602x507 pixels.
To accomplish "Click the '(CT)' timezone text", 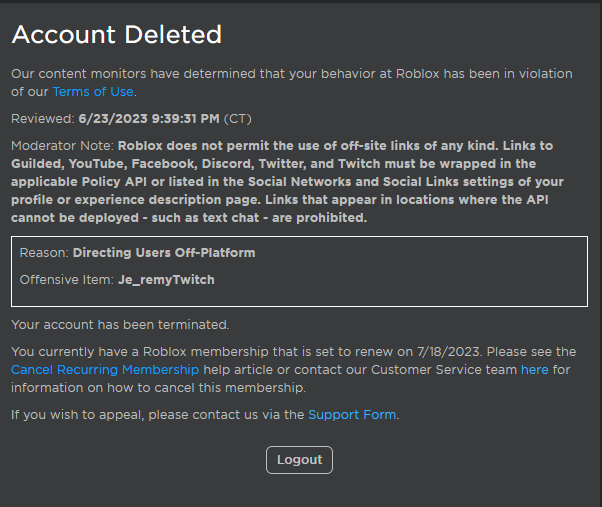I will click(238, 119).
